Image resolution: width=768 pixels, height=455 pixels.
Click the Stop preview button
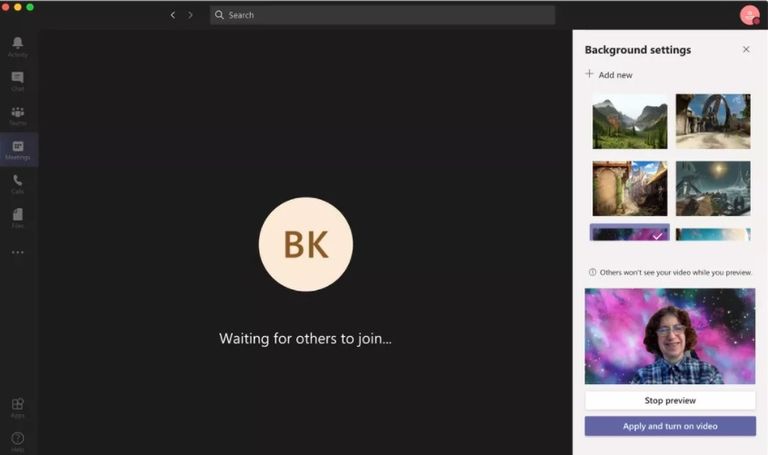tap(670, 401)
